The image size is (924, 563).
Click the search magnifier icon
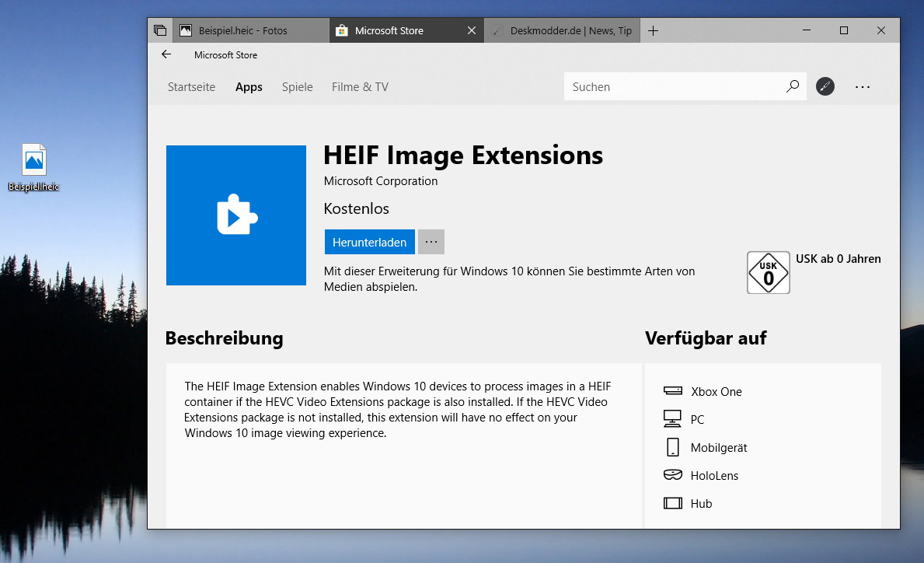(793, 86)
